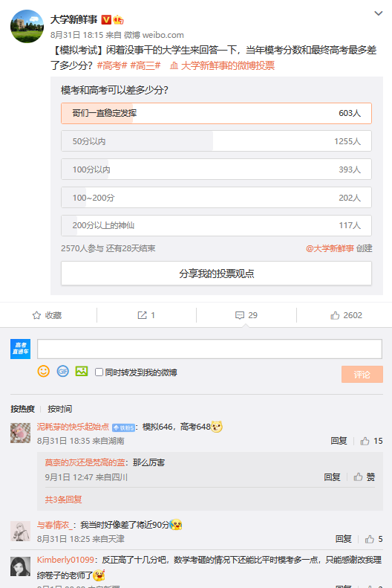Viewport: 392px width, 588px height.
Task: Select poll option 100~200分
Action: (216, 197)
